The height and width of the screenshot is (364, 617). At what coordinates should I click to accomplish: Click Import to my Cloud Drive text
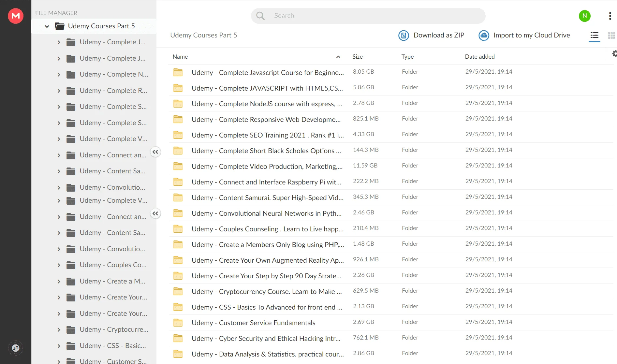click(x=532, y=35)
